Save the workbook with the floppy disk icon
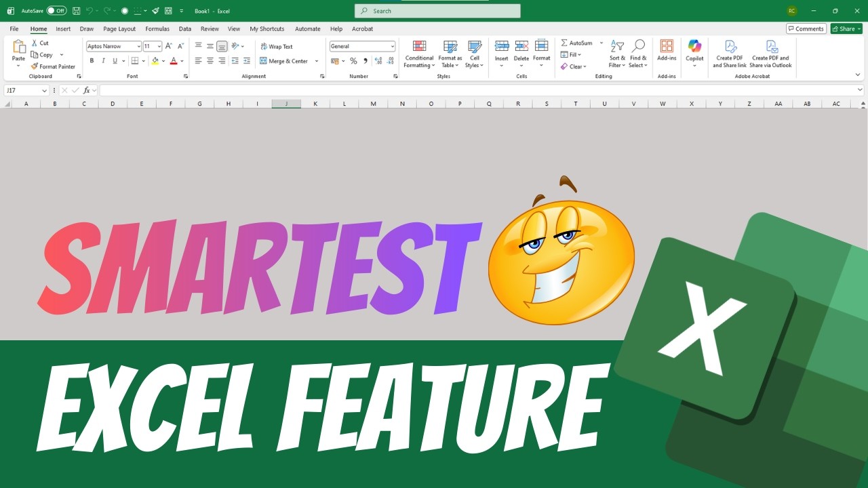 pyautogui.click(x=76, y=11)
